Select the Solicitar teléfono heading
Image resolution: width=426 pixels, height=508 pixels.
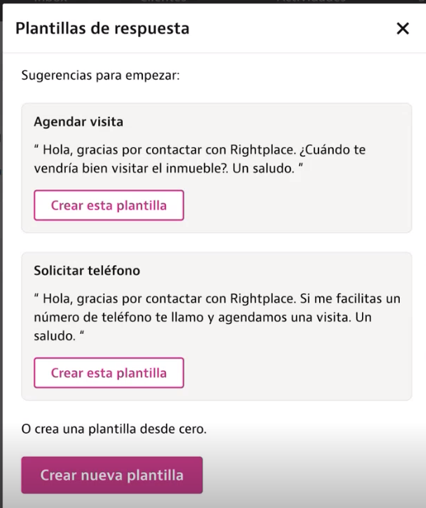(87, 270)
